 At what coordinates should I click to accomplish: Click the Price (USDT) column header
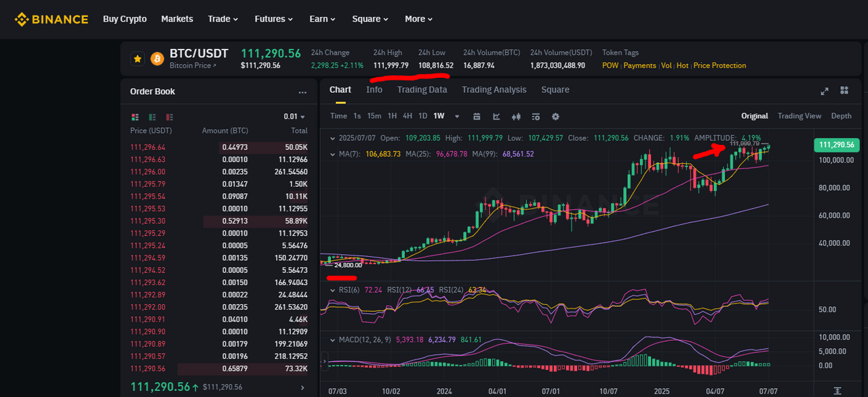point(151,131)
